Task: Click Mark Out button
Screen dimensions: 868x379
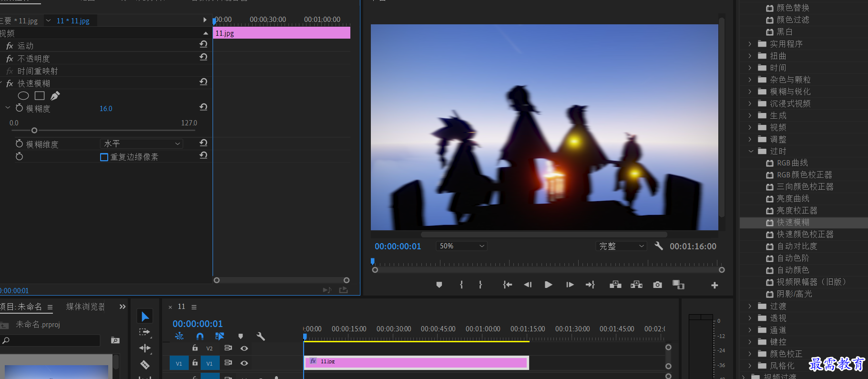Action: (x=480, y=285)
